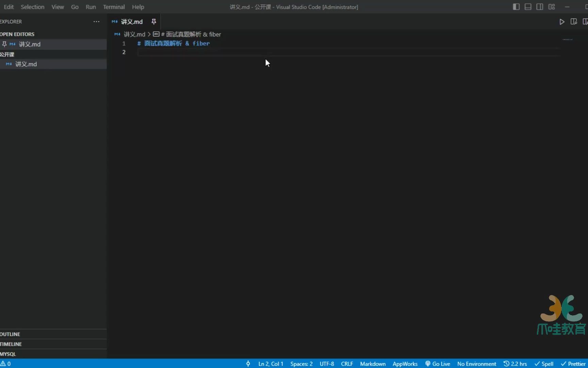The width and height of the screenshot is (588, 368).
Task: Click the Prettier status item
Action: (573, 364)
